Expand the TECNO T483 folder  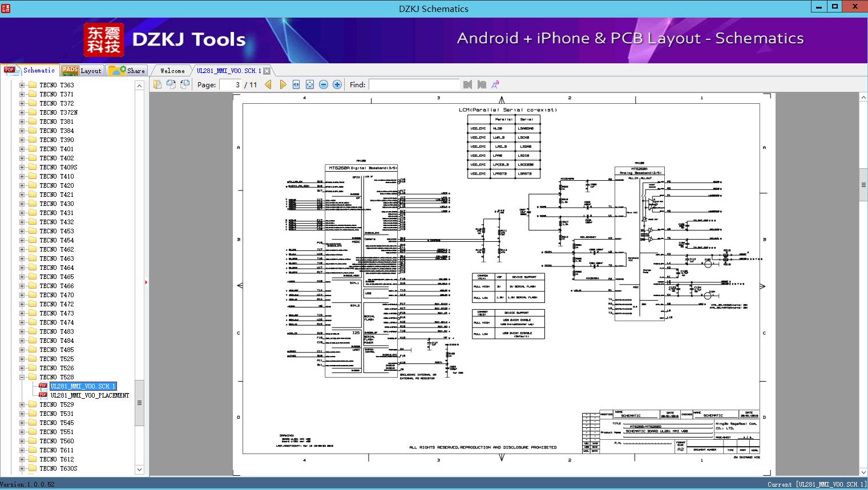(x=22, y=331)
